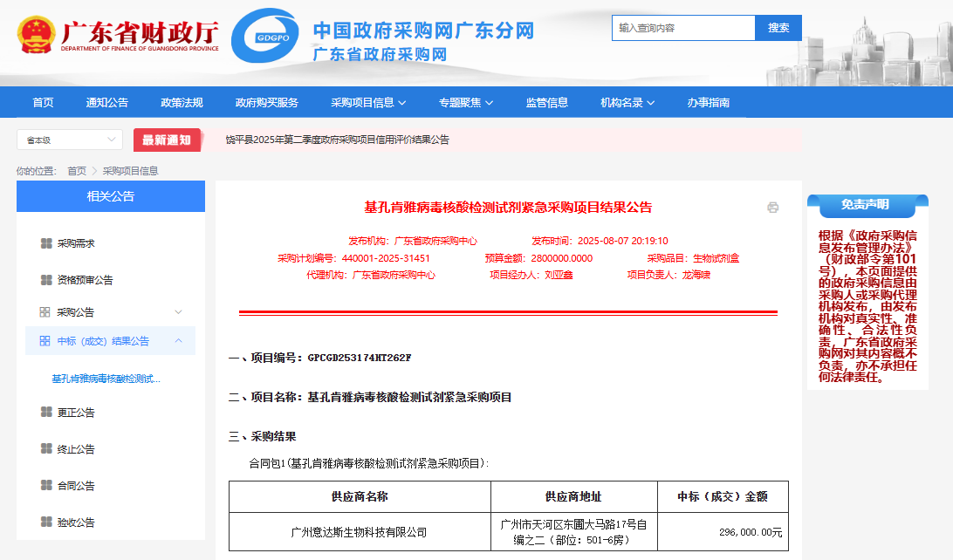Click the 首页 breadcrumb link

point(77,171)
